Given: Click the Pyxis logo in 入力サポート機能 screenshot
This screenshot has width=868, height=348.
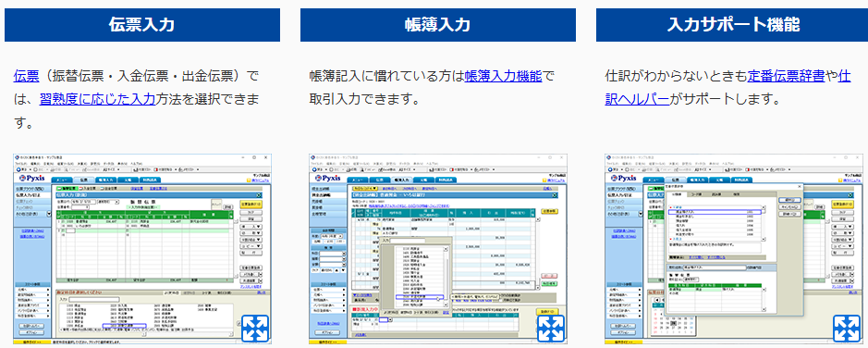Looking at the screenshot, I should tap(623, 179).
